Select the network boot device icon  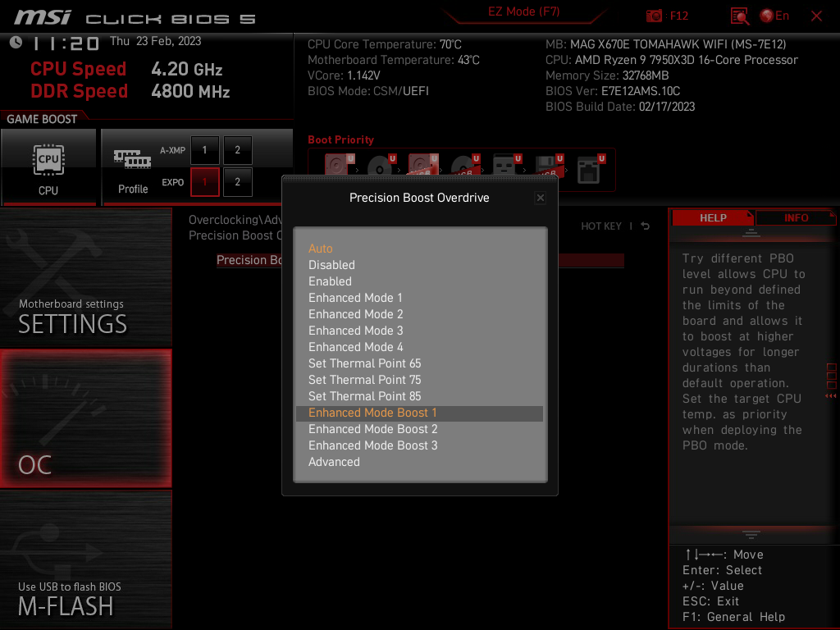(x=591, y=168)
